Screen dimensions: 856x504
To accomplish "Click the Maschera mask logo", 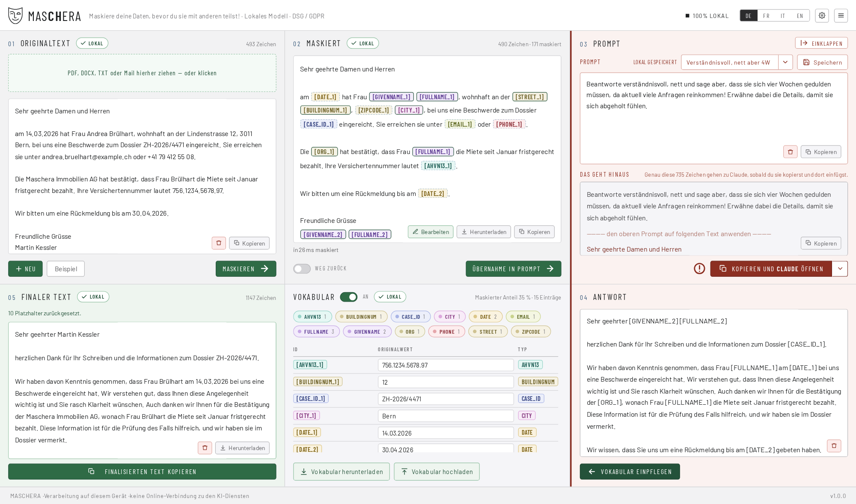I will pos(15,16).
